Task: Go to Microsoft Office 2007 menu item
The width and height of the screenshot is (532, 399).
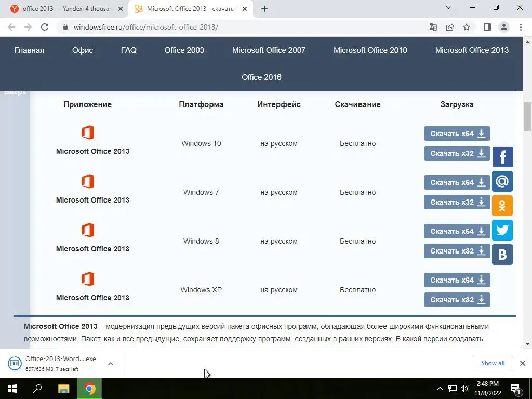Action: click(x=269, y=50)
